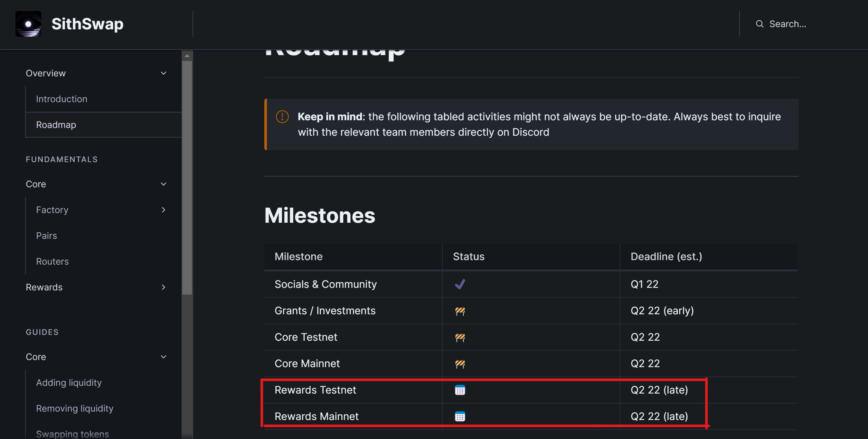Open the Routers page
The height and width of the screenshot is (439, 868).
tap(52, 261)
